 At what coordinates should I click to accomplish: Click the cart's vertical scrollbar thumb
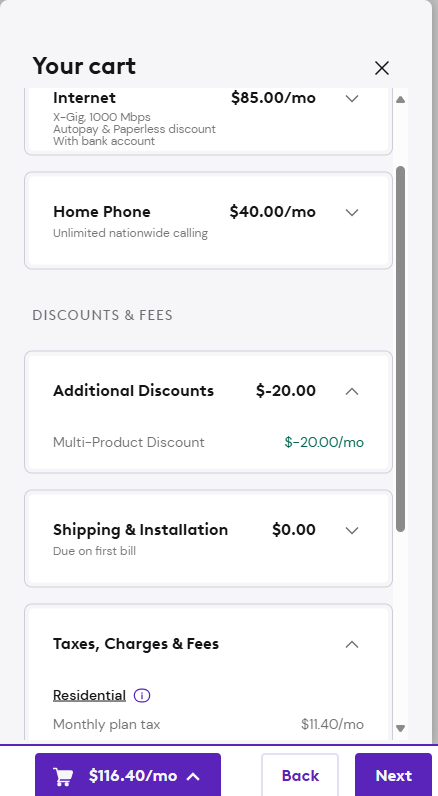(x=400, y=349)
